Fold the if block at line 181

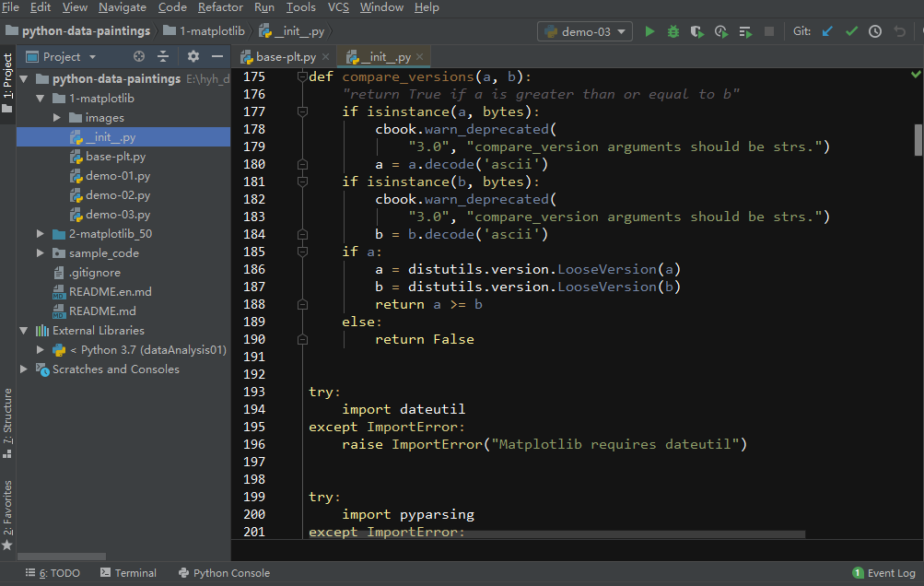coord(302,182)
